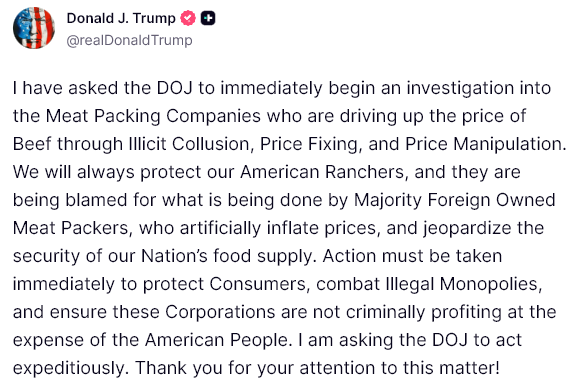Click the word "Consumers" in the post
This screenshot has height=383, width=579.
click(x=258, y=284)
